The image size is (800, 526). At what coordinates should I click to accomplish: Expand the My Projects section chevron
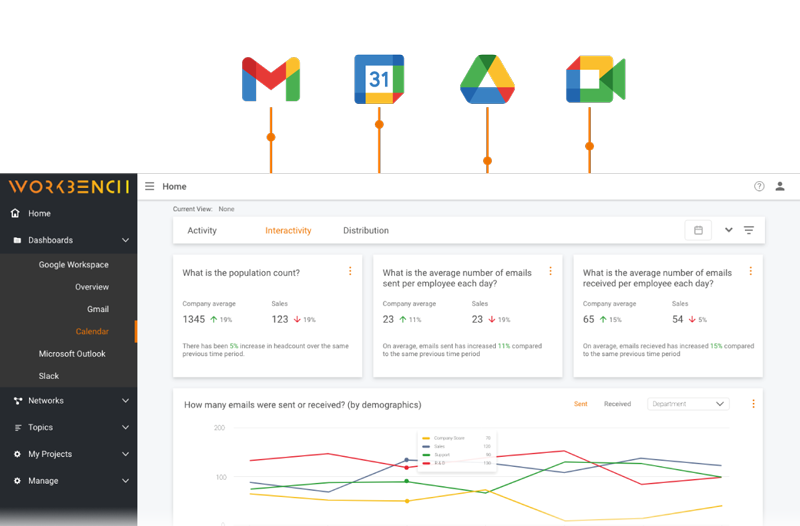[126, 454]
